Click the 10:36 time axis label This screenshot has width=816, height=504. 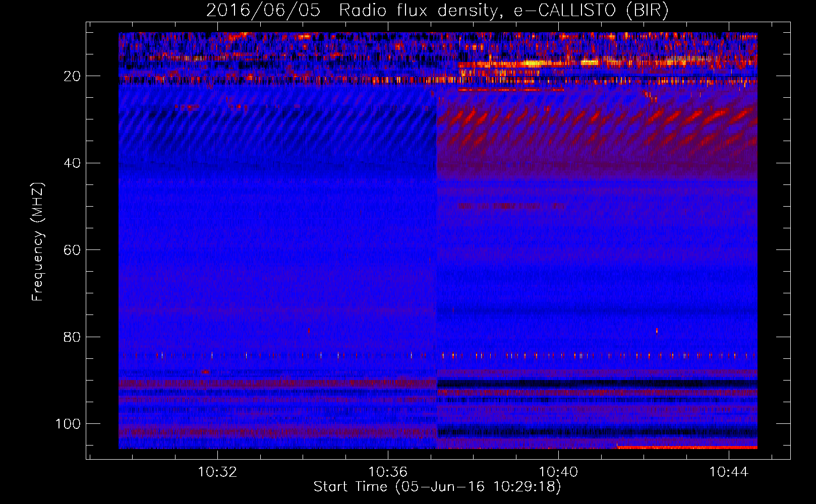click(x=388, y=472)
